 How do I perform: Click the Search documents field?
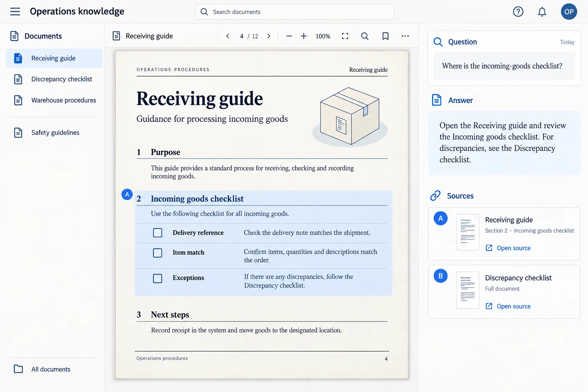[294, 12]
